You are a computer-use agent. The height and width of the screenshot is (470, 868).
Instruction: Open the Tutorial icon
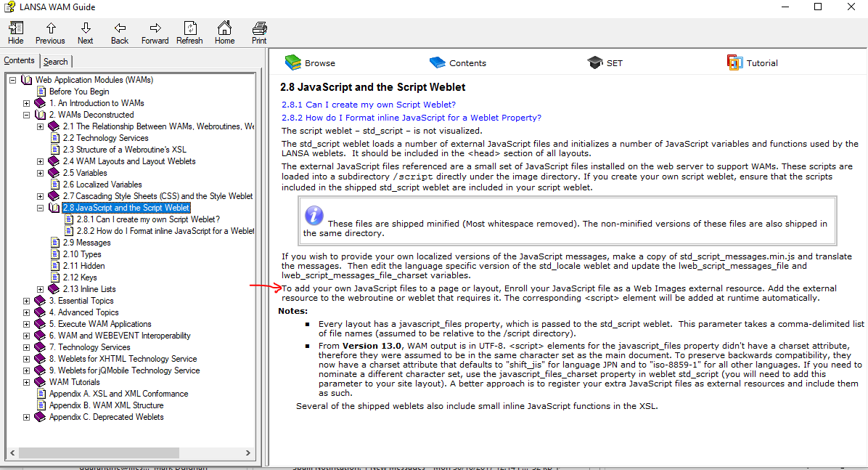[x=734, y=62]
